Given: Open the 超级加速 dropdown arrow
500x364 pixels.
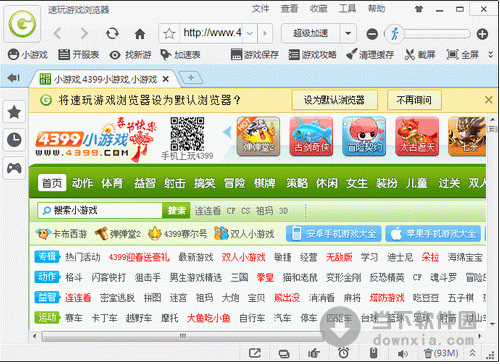Looking at the screenshot, I should [348, 33].
